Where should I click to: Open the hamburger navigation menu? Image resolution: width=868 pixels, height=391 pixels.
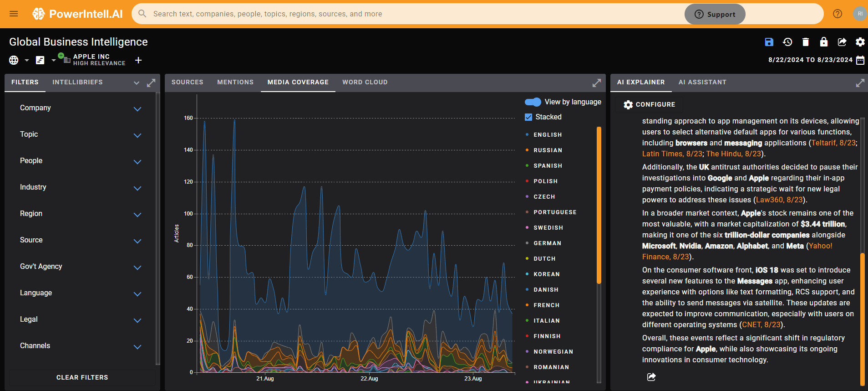click(14, 14)
